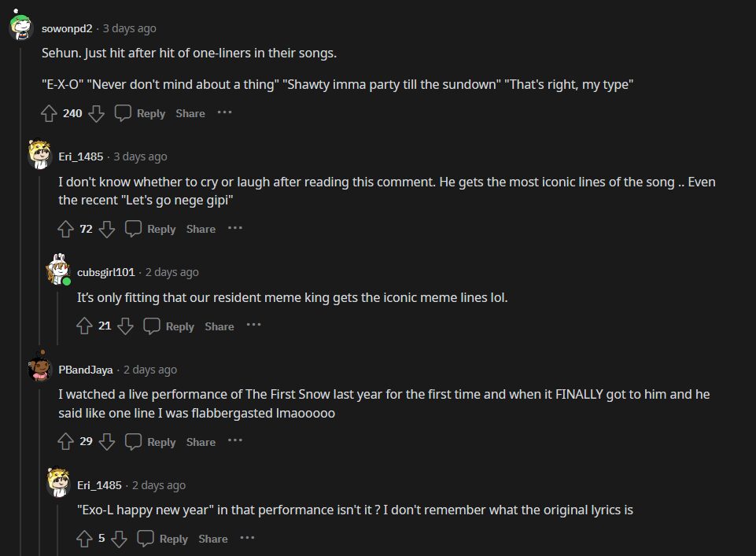The width and height of the screenshot is (756, 556).
Task: Open more options for sowonpd2's comment
Action: click(x=225, y=112)
